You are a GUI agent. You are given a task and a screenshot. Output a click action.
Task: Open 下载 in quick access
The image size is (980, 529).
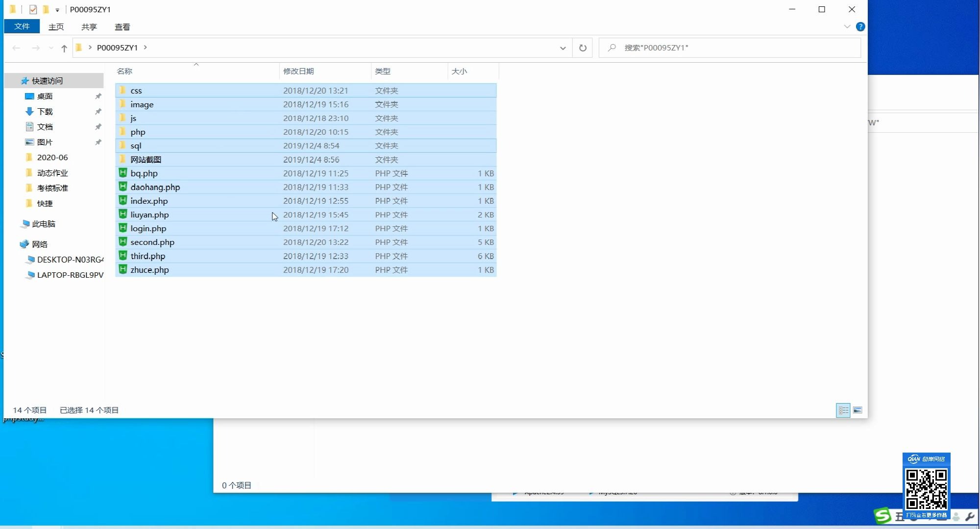point(45,112)
